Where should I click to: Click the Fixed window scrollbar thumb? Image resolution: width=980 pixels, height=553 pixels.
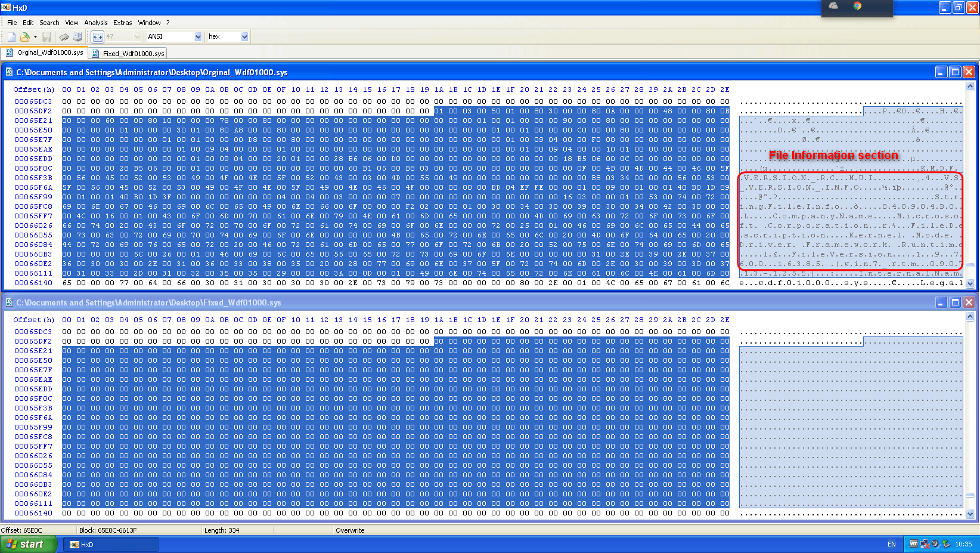970,495
